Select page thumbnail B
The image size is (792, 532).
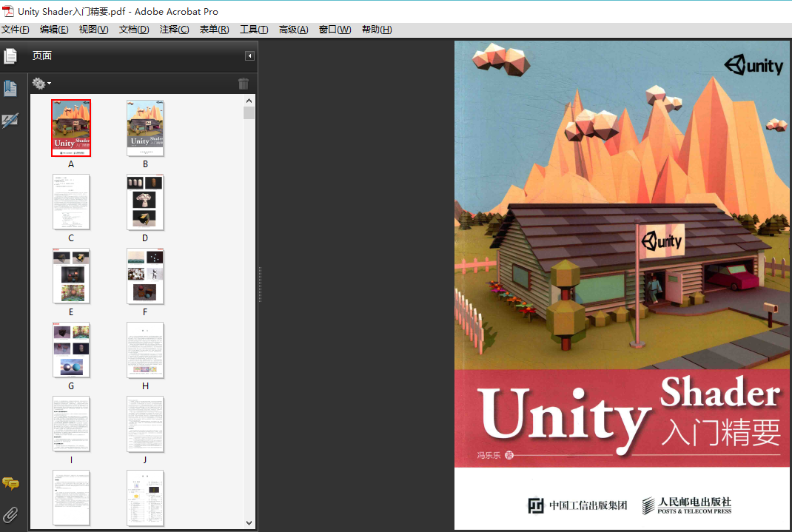146,128
